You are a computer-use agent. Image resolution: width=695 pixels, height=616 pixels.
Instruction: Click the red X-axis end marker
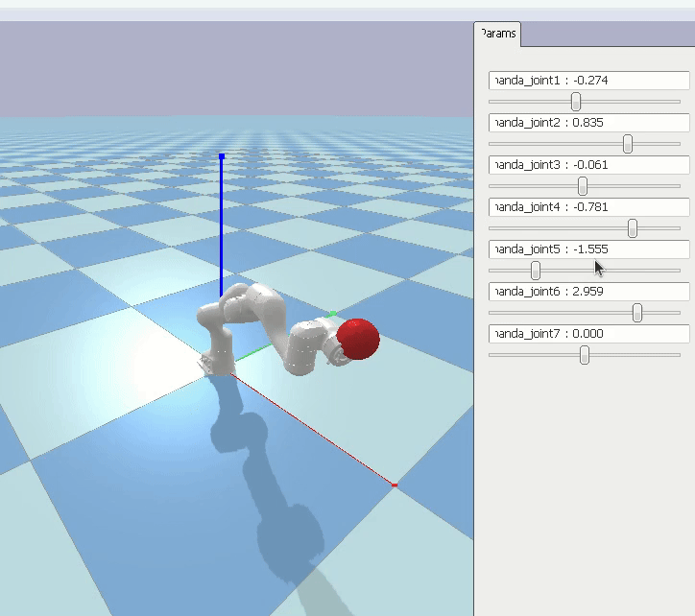coord(395,485)
